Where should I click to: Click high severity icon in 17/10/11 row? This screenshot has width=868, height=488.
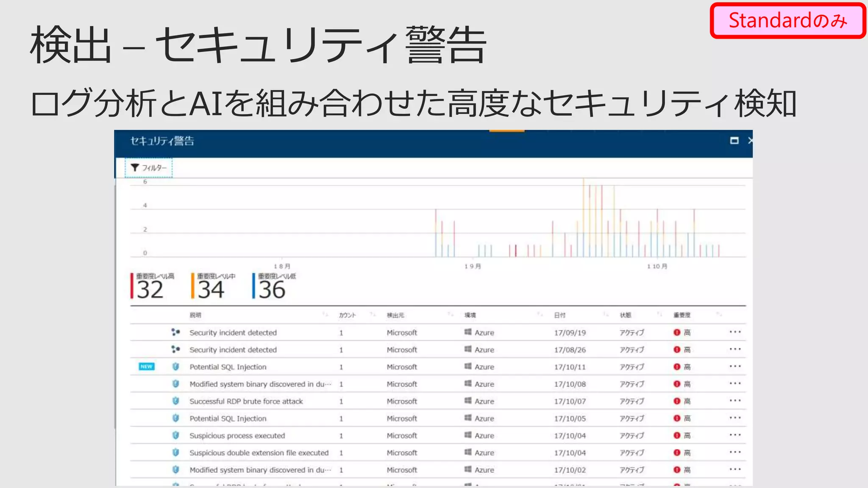[677, 367]
